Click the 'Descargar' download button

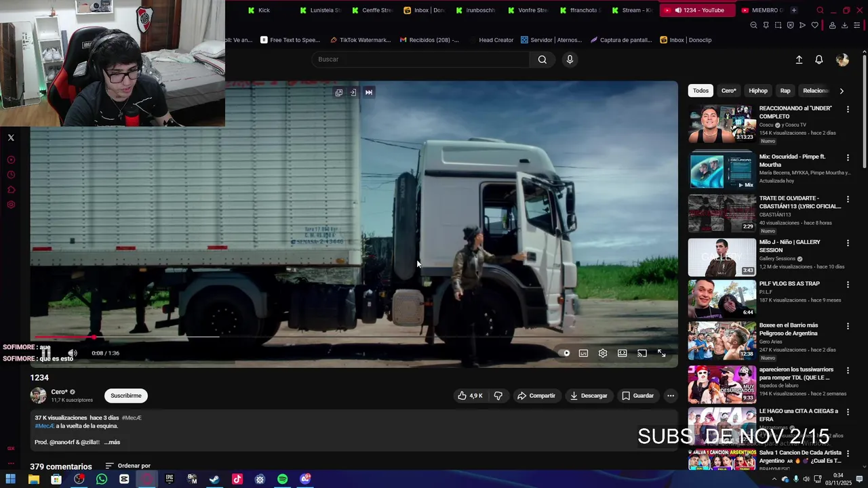pyautogui.click(x=589, y=396)
